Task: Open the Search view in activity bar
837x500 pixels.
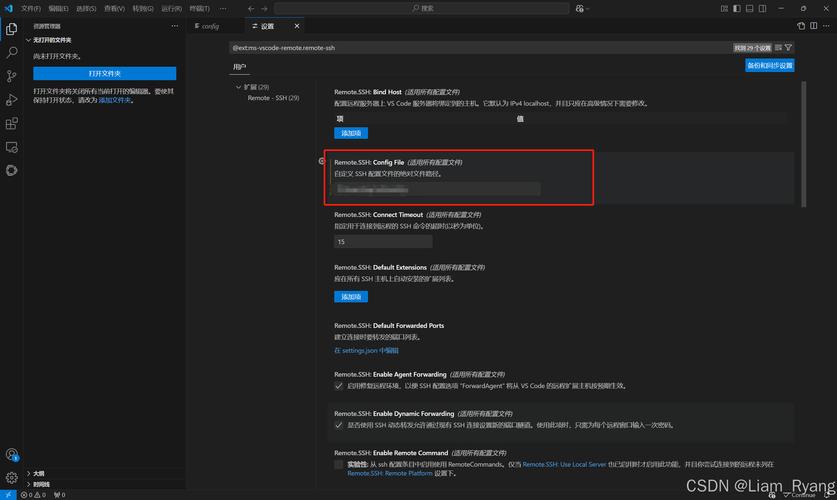Action: point(12,52)
